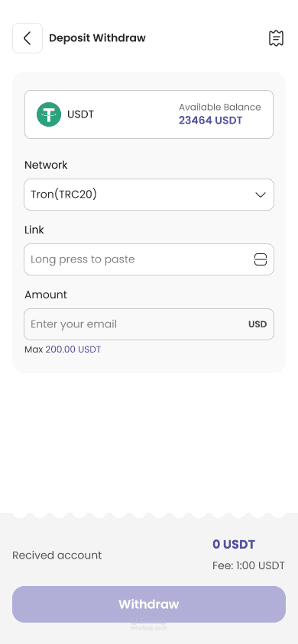The width and height of the screenshot is (298, 644).
Task: Tap the USDT coin name text
Action: coord(80,114)
